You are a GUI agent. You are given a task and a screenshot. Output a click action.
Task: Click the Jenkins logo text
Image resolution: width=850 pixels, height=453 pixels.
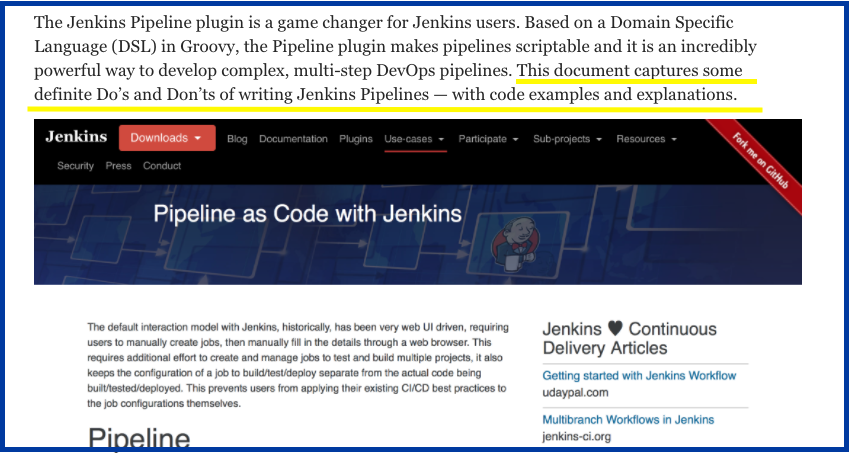click(x=76, y=137)
